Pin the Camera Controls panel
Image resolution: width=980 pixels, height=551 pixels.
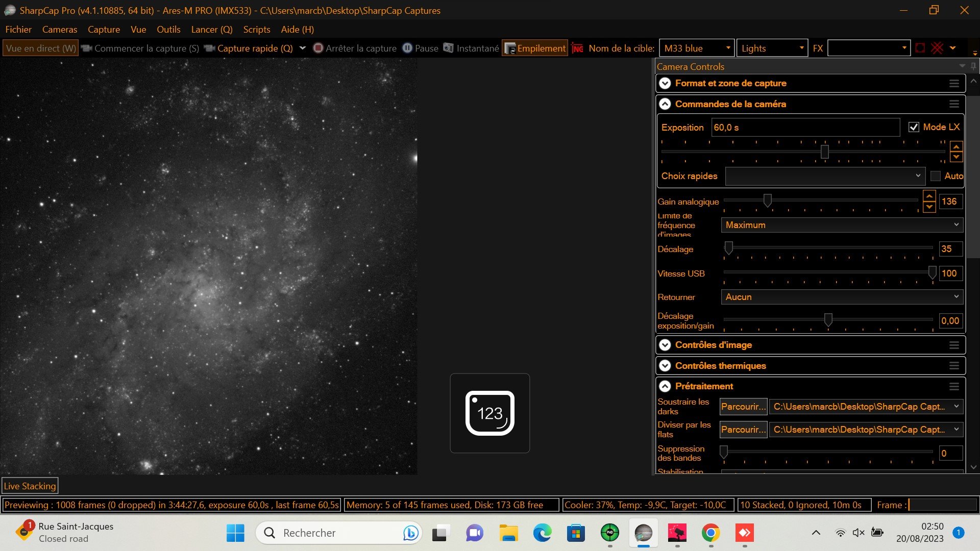coord(973,66)
